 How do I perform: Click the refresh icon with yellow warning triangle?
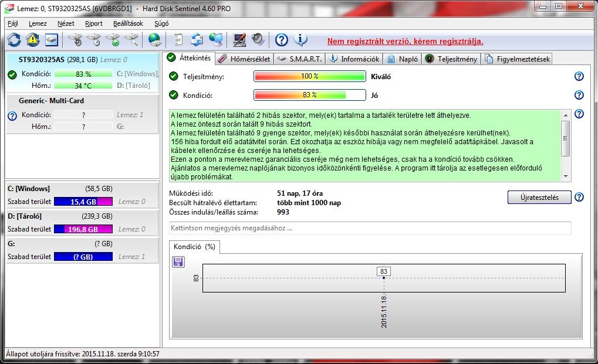pyautogui.click(x=33, y=40)
